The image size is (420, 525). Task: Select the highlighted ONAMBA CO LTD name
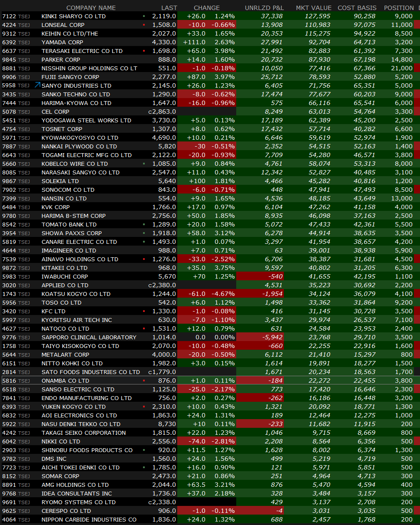click(65, 381)
